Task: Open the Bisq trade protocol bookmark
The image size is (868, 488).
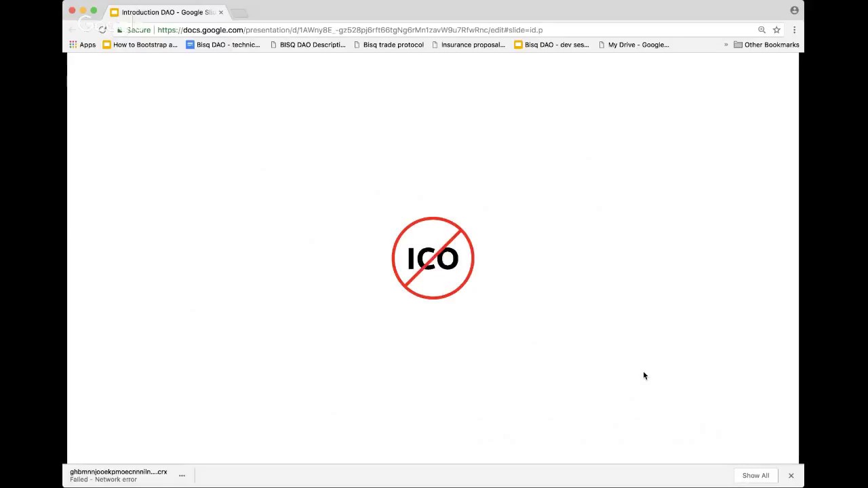Action: 389,45
